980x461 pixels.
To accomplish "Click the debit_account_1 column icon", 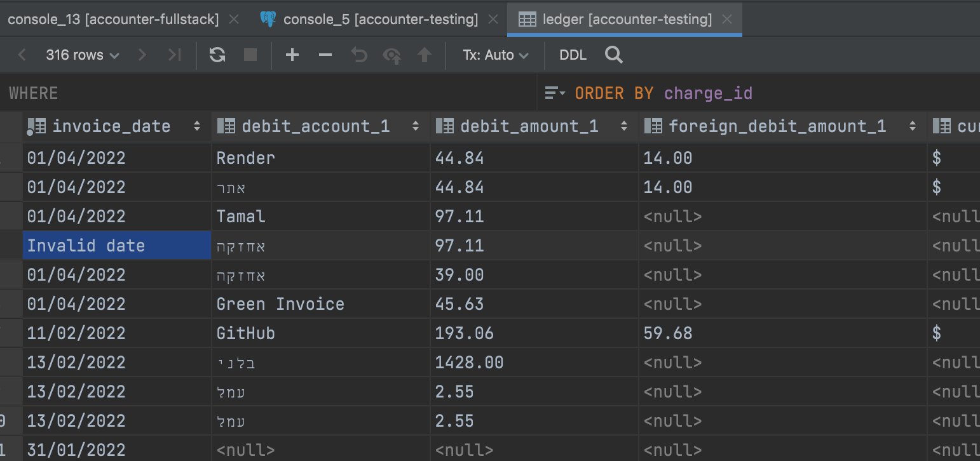I will tap(226, 126).
